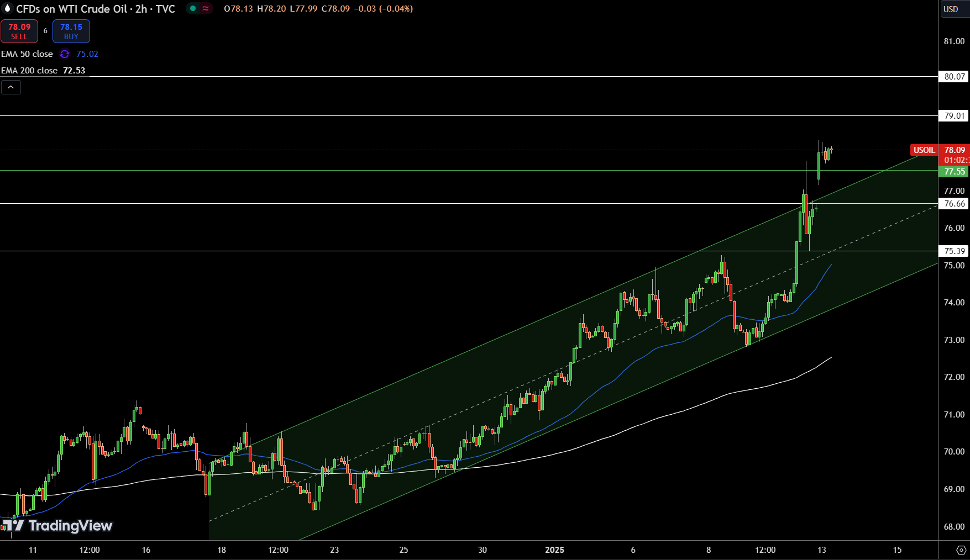Click the 74.00 price axis label
The height and width of the screenshot is (560, 970).
click(954, 303)
